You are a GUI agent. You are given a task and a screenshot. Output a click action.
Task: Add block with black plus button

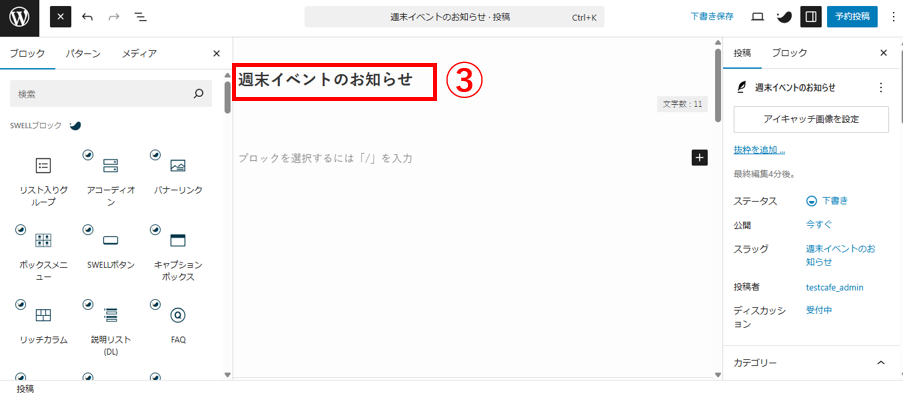(x=699, y=158)
